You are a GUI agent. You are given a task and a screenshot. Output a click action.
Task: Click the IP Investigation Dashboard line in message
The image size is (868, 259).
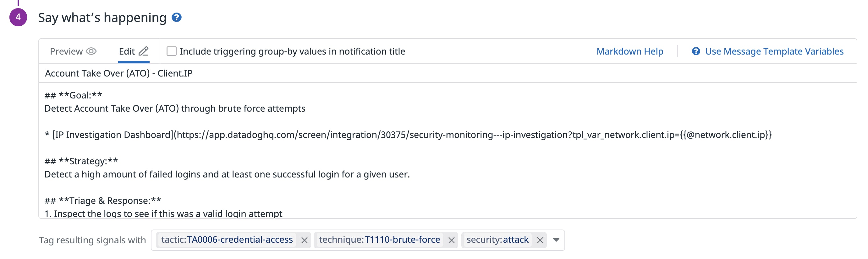tap(408, 135)
